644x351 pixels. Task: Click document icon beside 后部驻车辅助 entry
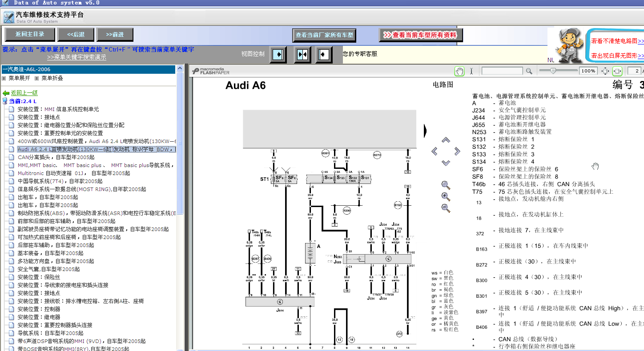pos(12,245)
